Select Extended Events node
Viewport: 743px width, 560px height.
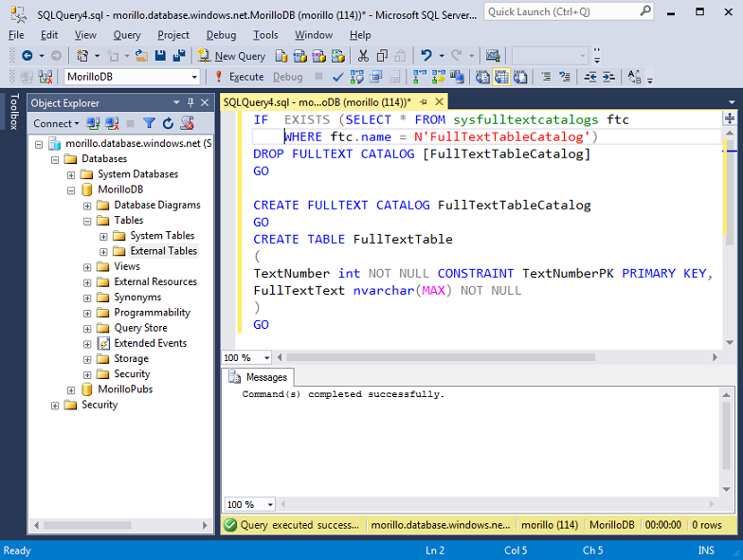(150, 343)
